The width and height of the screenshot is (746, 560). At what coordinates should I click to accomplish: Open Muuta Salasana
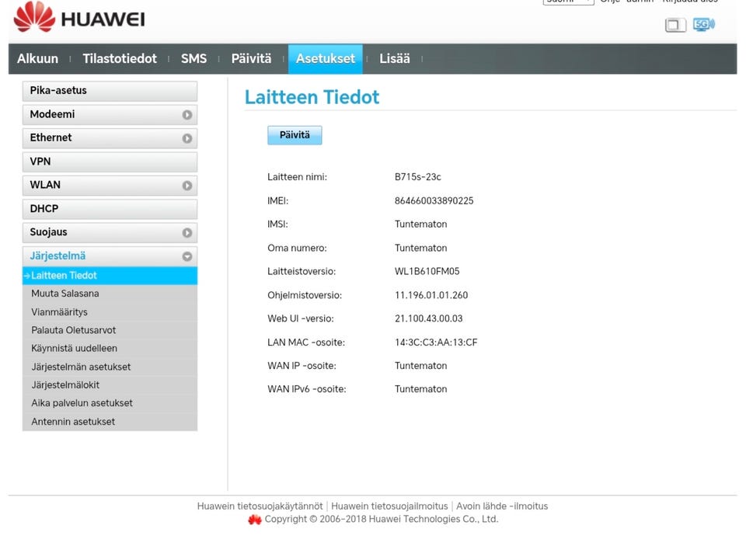110,294
